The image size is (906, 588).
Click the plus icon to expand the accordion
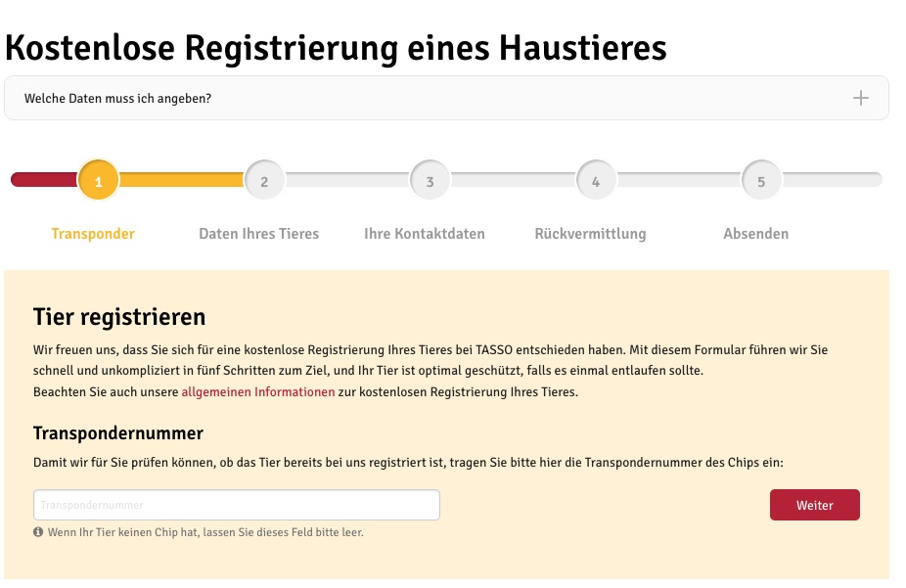860,98
